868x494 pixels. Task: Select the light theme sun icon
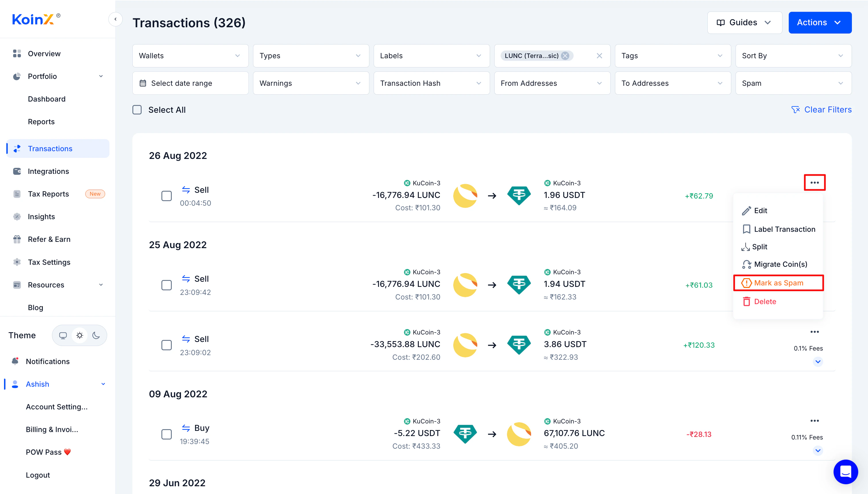coord(80,335)
